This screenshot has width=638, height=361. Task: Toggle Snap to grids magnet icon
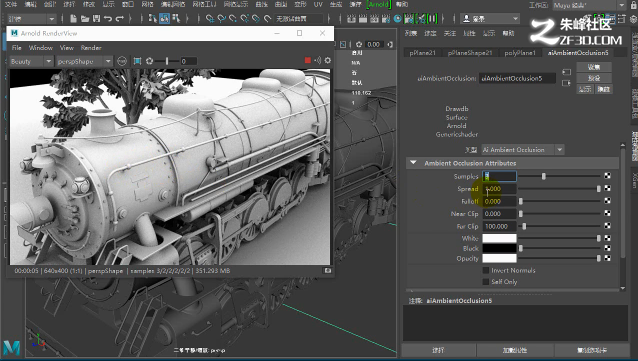tap(210, 18)
